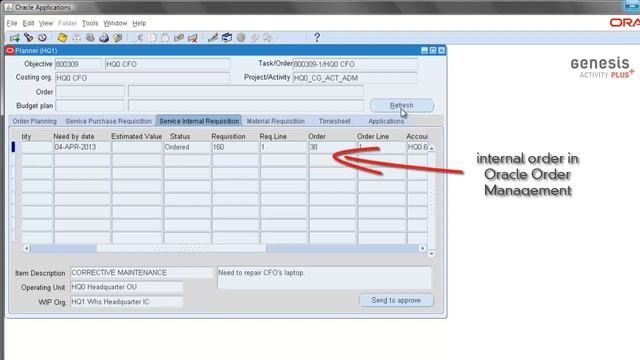Image resolution: width=640 pixels, height=360 pixels.
Task: Click the Paste toolbar icon
Action: (x=165, y=38)
